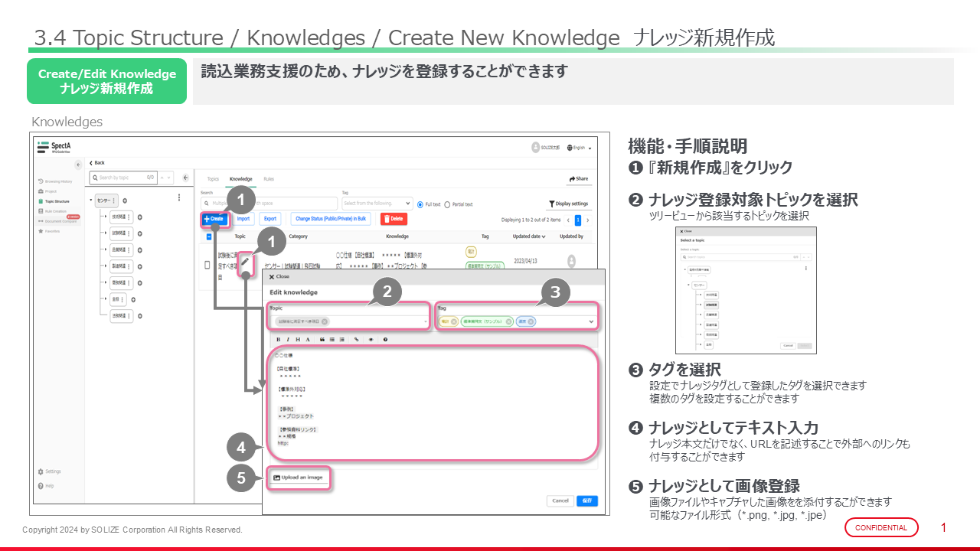980x551 pixels.
Task: Click the red Delete button
Action: pyautogui.click(x=394, y=219)
